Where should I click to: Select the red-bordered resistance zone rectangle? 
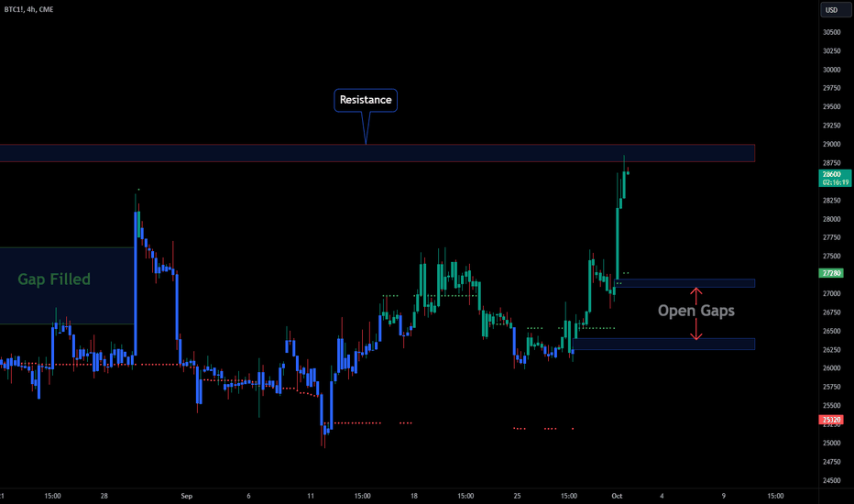pyautogui.click(x=378, y=153)
